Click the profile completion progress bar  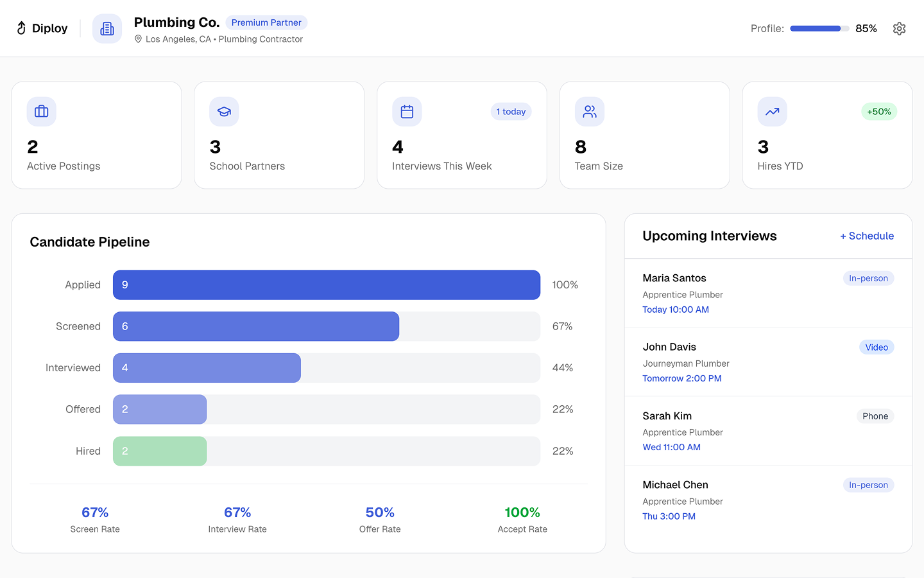click(x=819, y=28)
